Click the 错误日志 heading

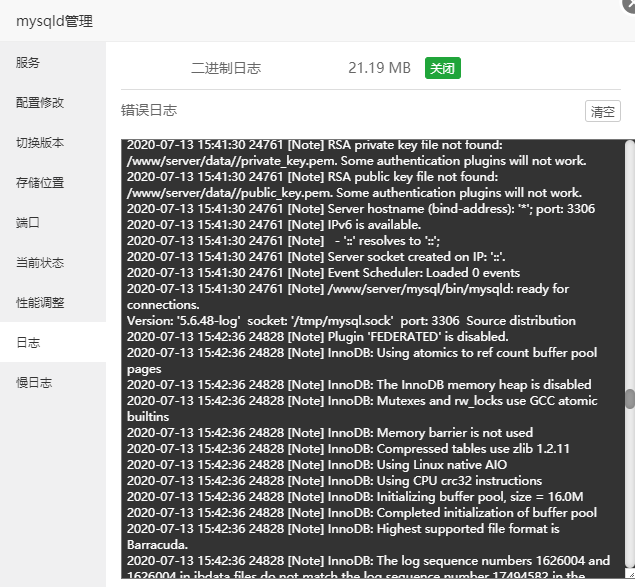[149, 110]
